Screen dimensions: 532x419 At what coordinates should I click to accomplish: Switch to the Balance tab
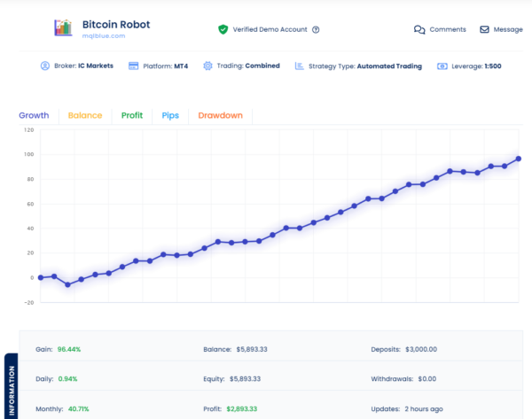click(85, 115)
